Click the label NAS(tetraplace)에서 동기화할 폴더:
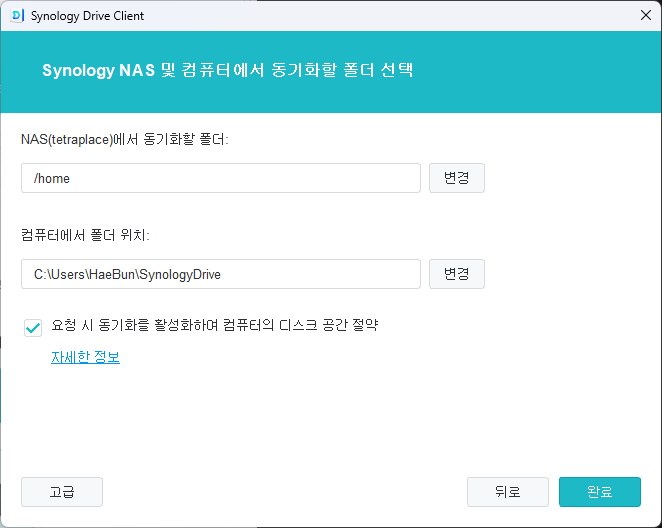The width and height of the screenshot is (662, 528). coord(125,139)
